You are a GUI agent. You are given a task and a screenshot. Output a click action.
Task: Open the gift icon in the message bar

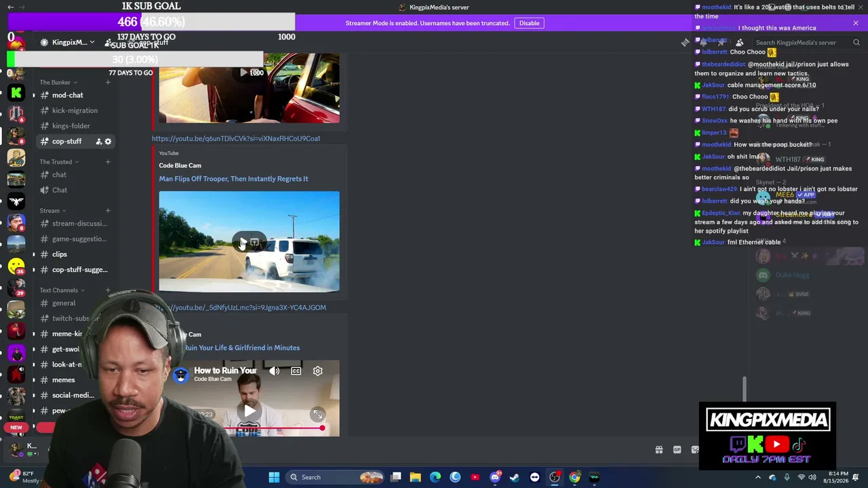click(658, 450)
